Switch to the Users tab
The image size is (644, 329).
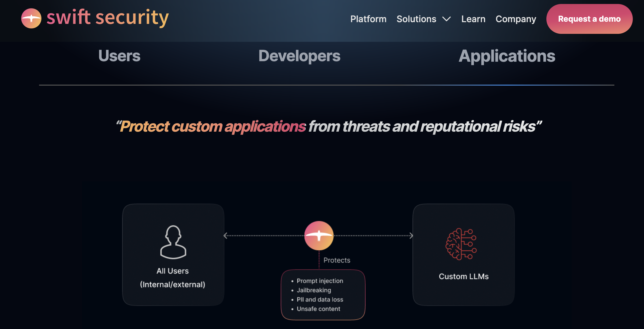click(x=119, y=56)
